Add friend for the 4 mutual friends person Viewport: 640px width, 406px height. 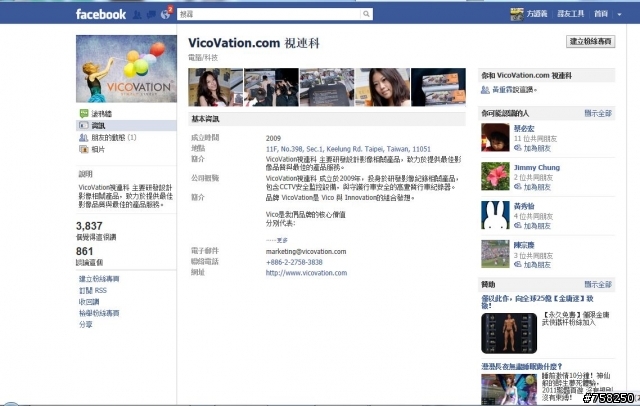click(537, 226)
